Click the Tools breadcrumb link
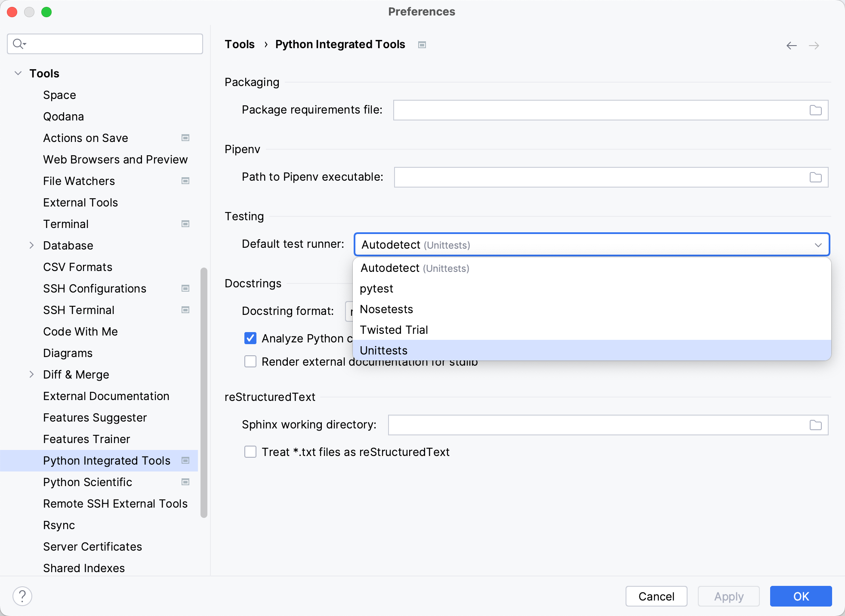 [240, 44]
